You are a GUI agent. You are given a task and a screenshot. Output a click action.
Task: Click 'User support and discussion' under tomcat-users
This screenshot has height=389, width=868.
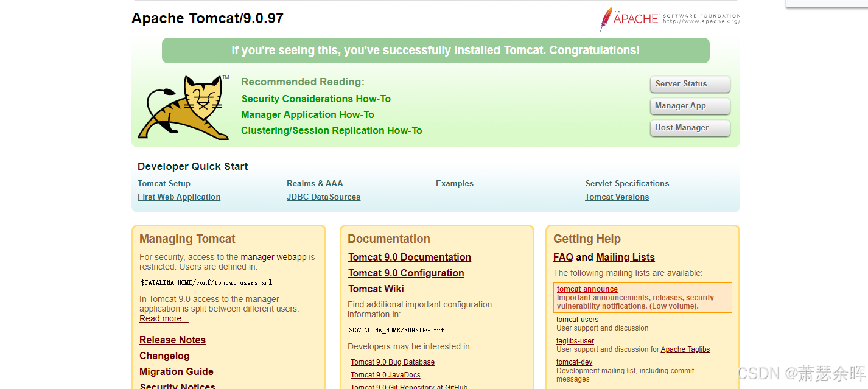pyautogui.click(x=602, y=328)
